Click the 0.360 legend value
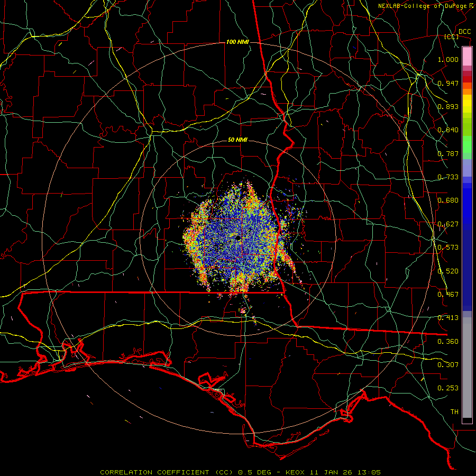The height and width of the screenshot is (476, 476). coord(448,342)
